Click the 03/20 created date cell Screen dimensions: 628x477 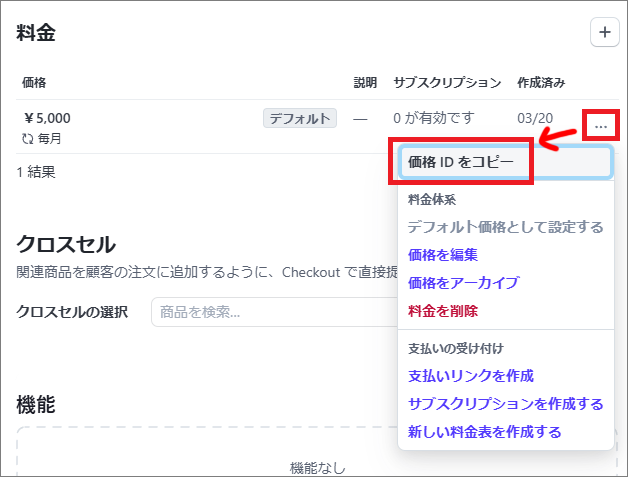click(535, 119)
